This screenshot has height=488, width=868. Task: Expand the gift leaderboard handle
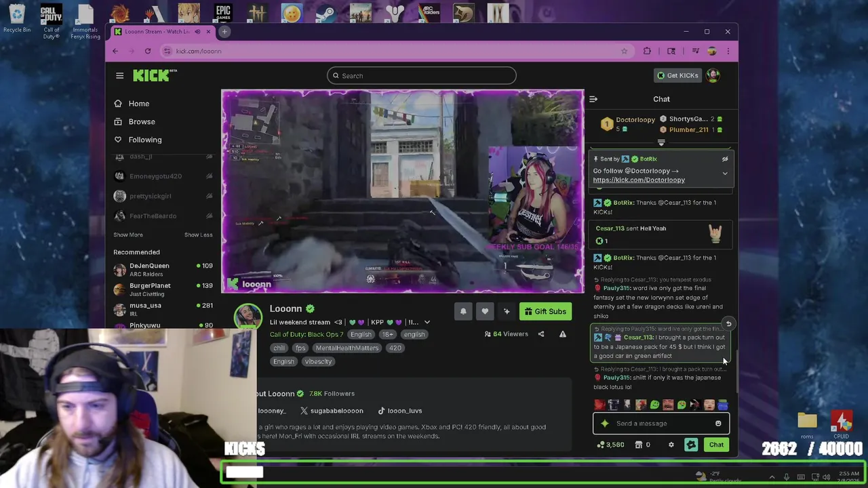tap(661, 143)
